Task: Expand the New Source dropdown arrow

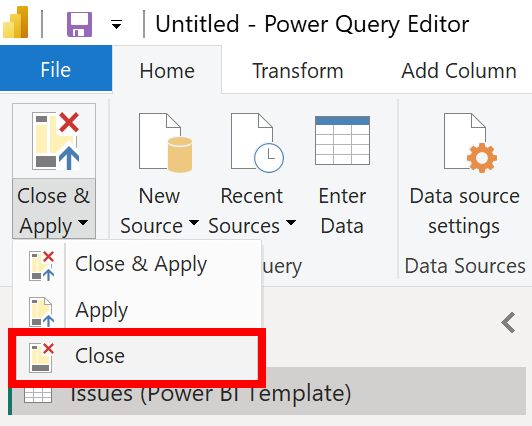Action: click(194, 222)
